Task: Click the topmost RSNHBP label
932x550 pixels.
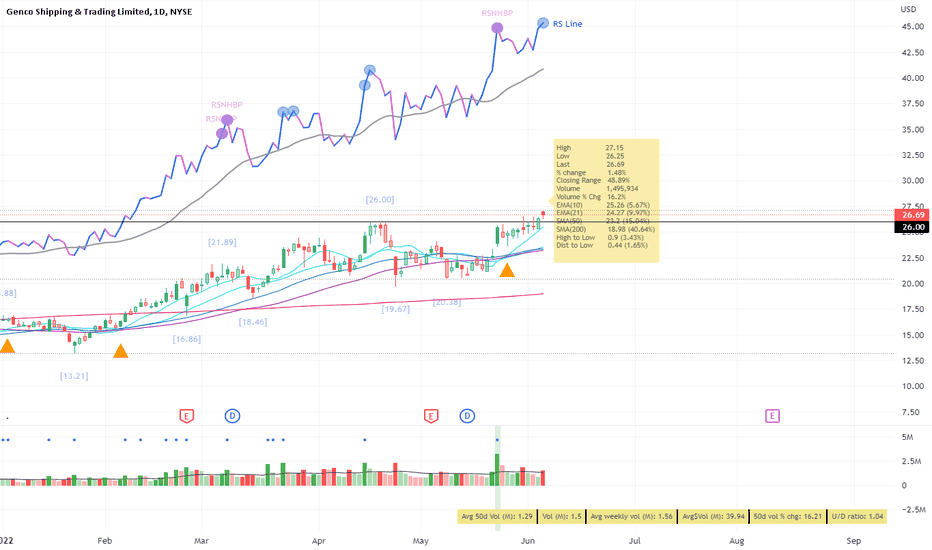Action: [x=498, y=12]
